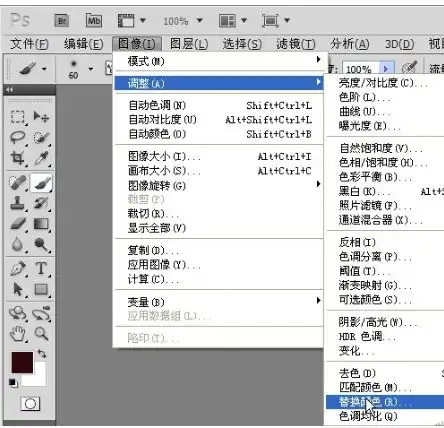Launch Adobe Bridge from the Br icon
Screen dimensions: 444x428
click(x=62, y=21)
